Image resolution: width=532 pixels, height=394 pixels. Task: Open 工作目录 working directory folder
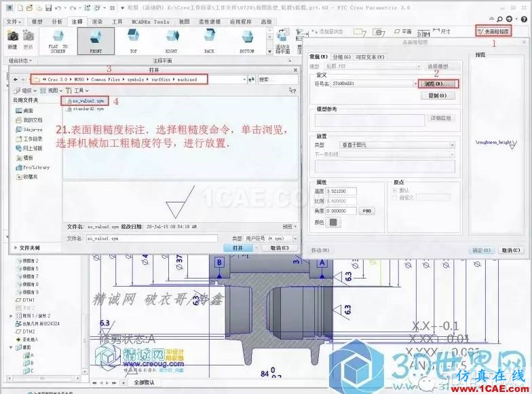tap(28, 139)
